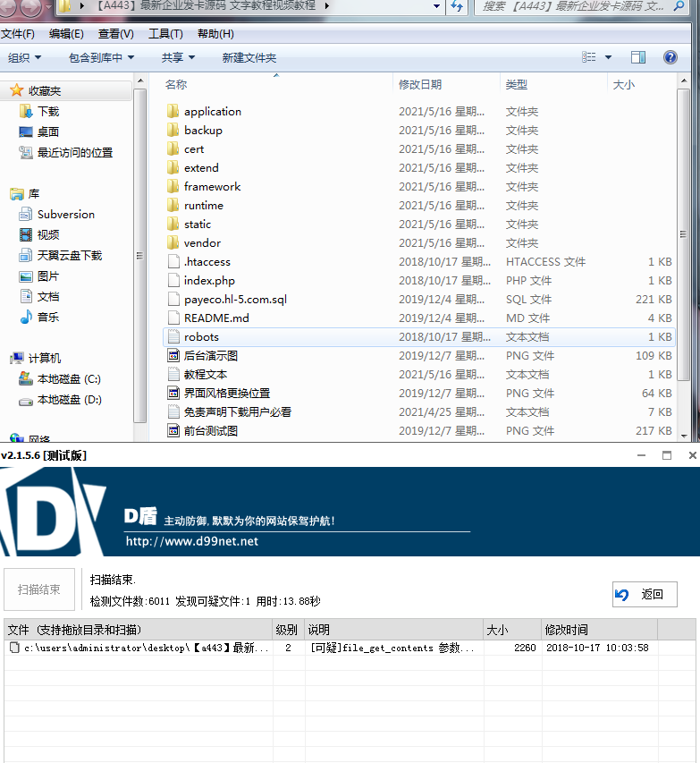This screenshot has height=763, width=700.
Task: Expand path arrow after folder name in address bar
Action: click(327, 6)
